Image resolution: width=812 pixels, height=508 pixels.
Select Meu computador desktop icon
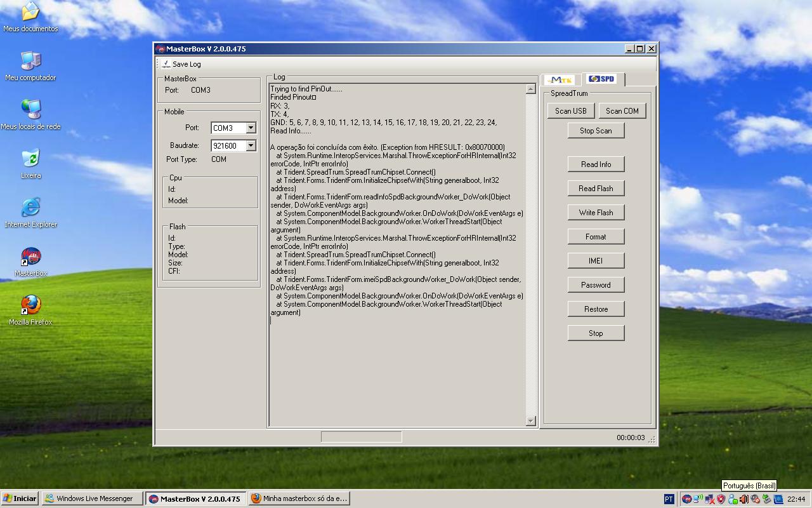pos(30,66)
